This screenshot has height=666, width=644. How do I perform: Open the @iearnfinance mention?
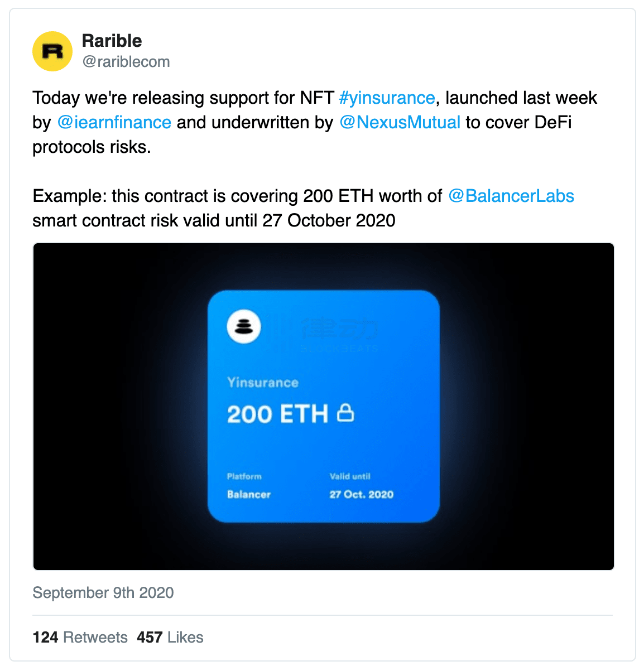(114, 122)
